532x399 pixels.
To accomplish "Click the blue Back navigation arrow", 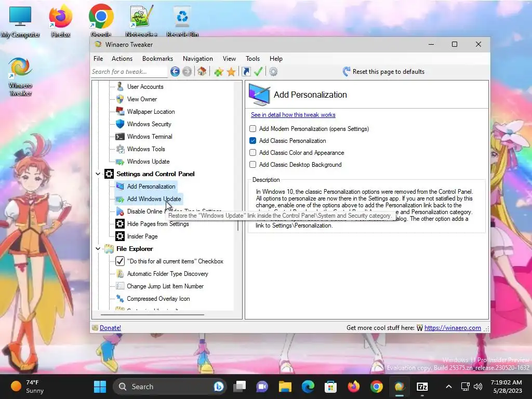I will [175, 72].
